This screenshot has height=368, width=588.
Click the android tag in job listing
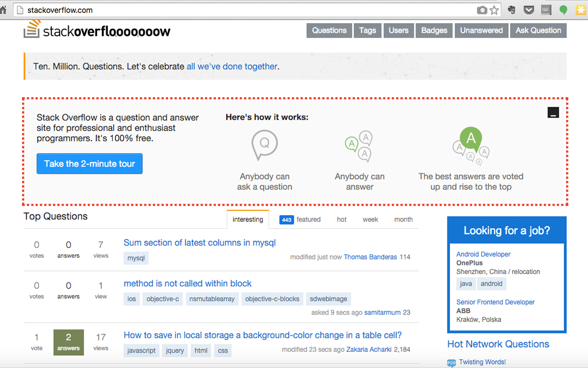492,284
